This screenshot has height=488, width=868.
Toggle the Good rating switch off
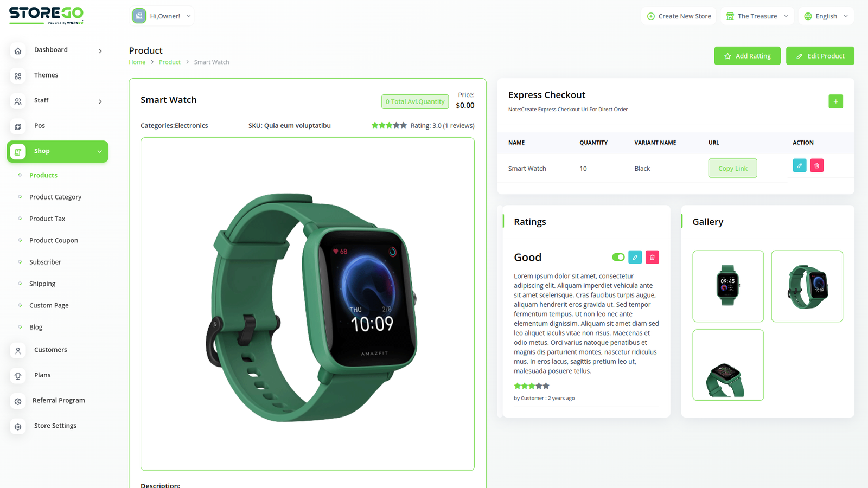tap(618, 257)
